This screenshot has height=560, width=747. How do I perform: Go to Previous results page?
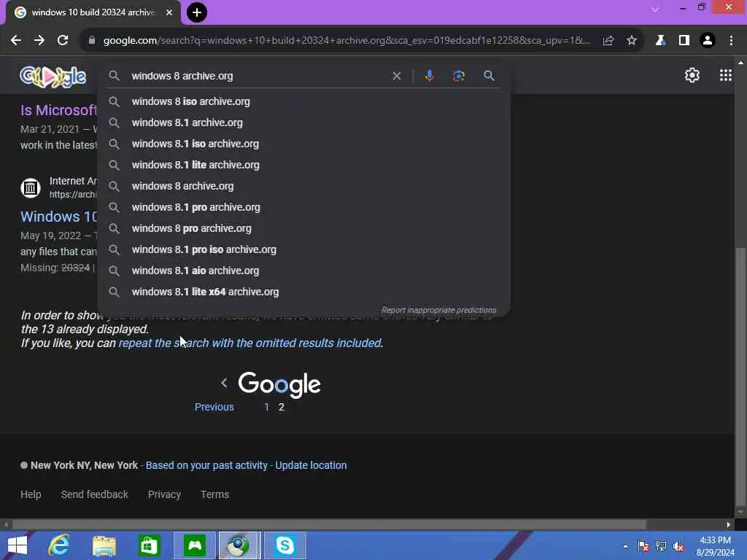tap(214, 407)
